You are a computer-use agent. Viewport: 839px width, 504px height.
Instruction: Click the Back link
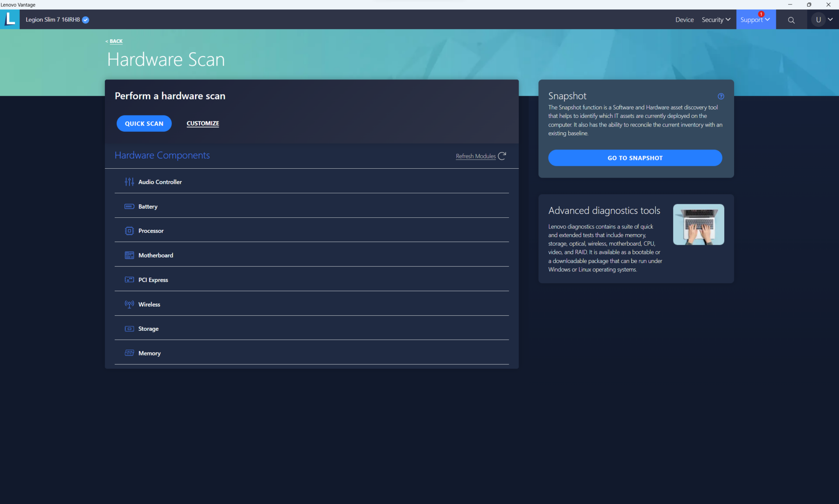[116, 41]
